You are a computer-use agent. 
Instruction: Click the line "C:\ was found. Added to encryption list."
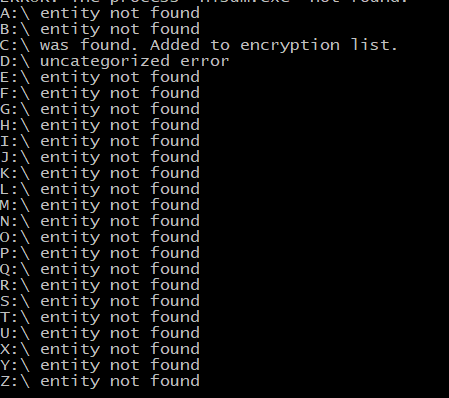(199, 45)
